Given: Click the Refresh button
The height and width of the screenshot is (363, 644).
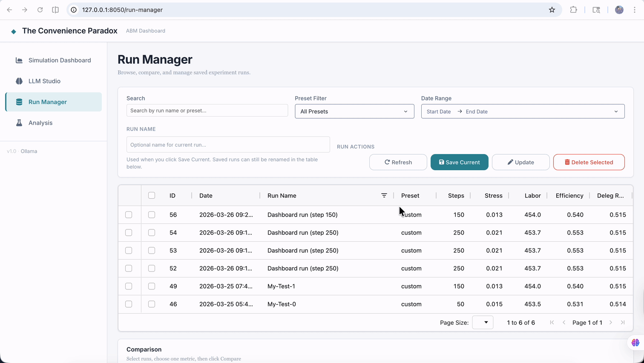Looking at the screenshot, I should point(398,162).
